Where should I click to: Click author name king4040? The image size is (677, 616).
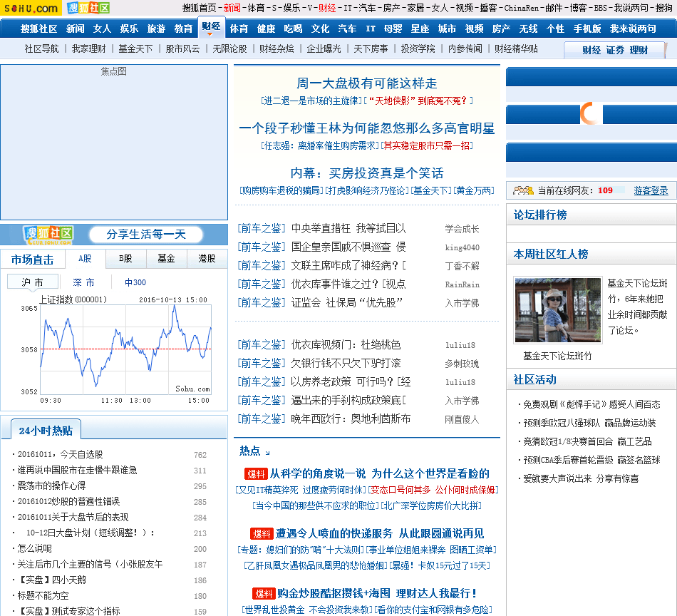click(462, 247)
